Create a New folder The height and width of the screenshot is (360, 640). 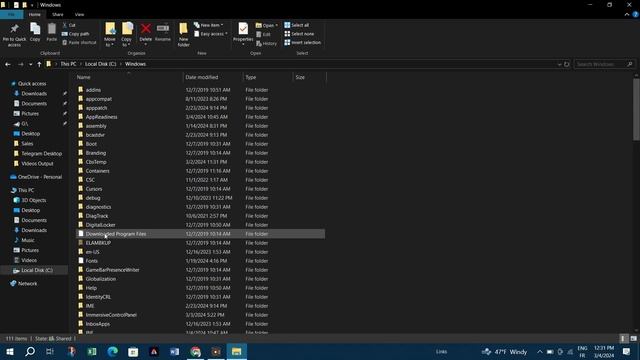pos(184,35)
